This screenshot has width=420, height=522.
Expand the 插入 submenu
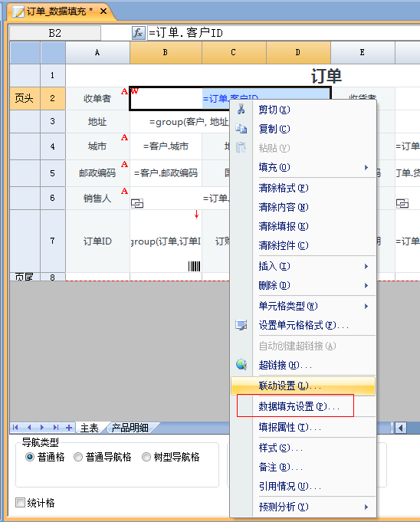(x=304, y=266)
